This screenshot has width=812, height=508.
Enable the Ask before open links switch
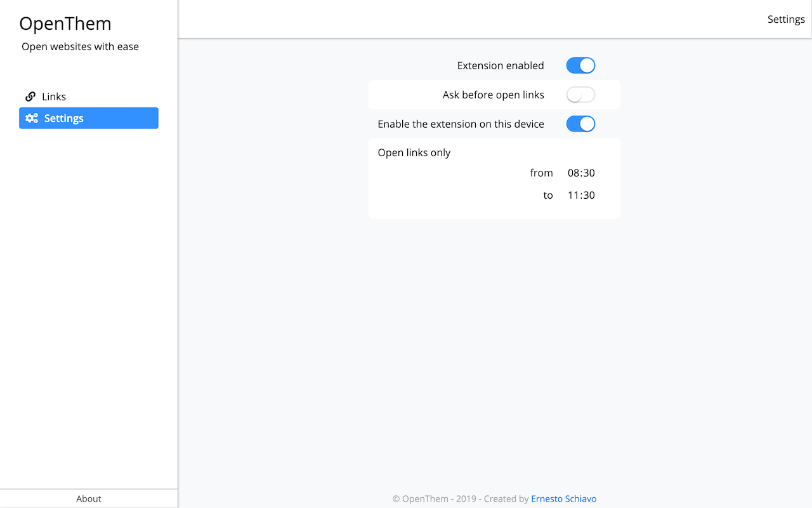[x=580, y=95]
